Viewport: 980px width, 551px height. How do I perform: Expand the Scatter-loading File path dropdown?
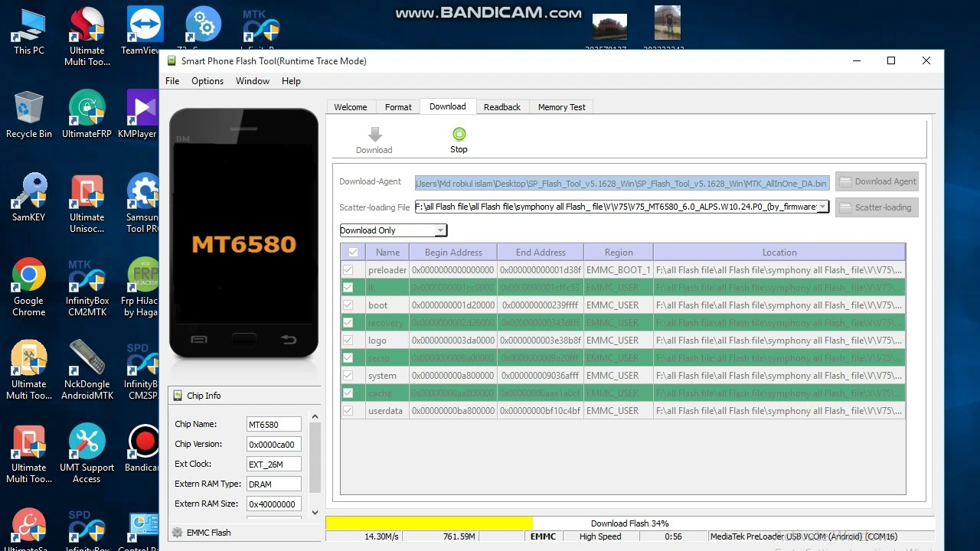(x=822, y=207)
